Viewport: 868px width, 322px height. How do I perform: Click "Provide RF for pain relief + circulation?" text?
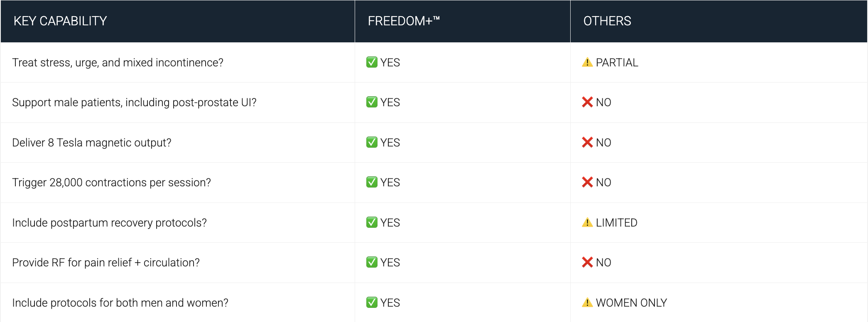106,263
